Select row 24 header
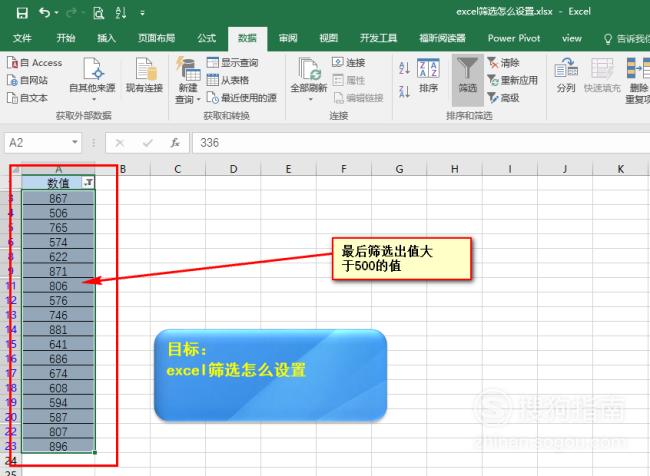The image size is (650, 476). coord(11,461)
